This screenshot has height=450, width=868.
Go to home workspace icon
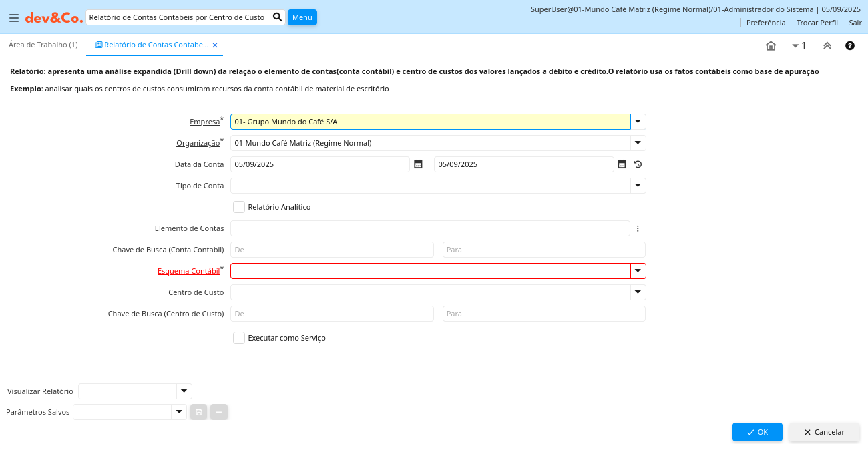point(771,46)
